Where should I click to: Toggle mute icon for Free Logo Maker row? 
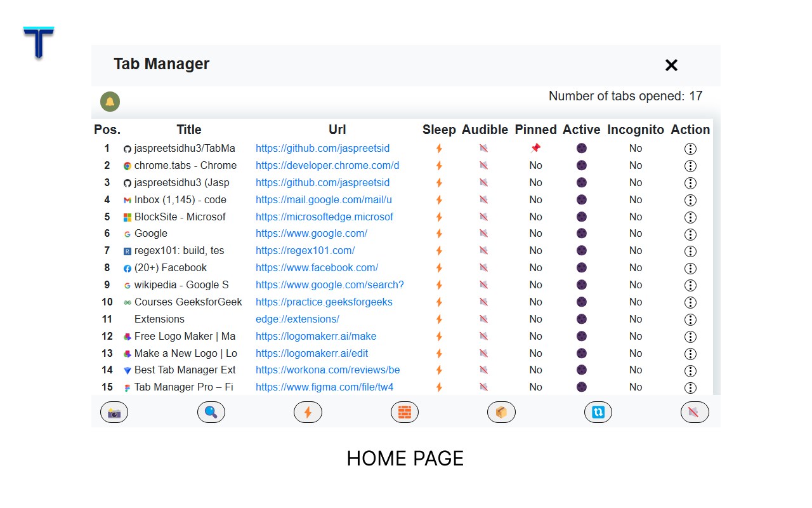[x=484, y=336]
